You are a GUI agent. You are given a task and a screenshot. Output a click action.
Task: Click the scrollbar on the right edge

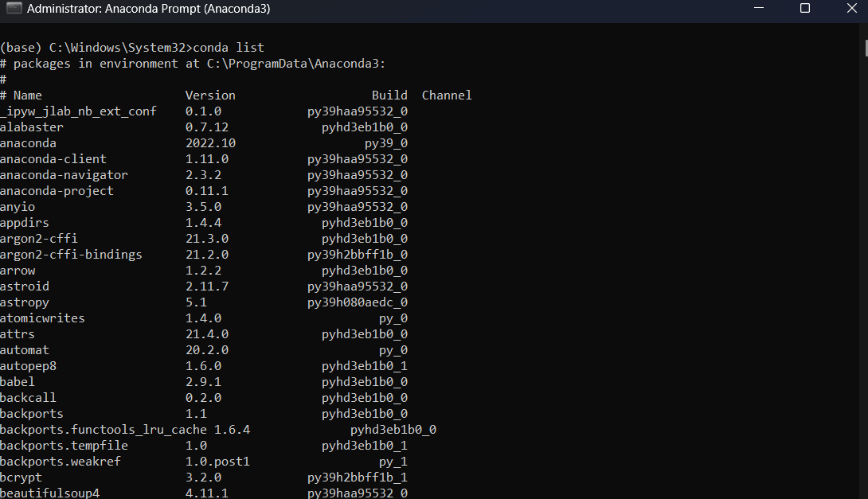[864, 49]
